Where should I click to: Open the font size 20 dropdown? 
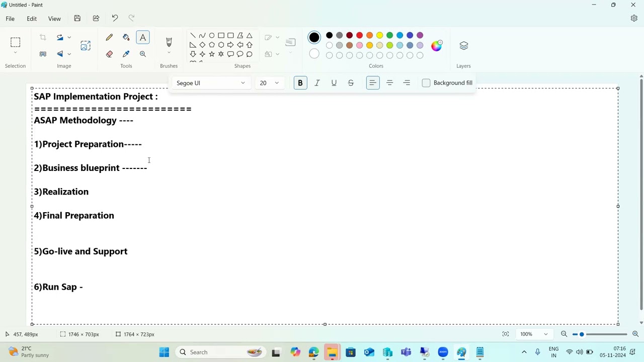[x=269, y=83]
